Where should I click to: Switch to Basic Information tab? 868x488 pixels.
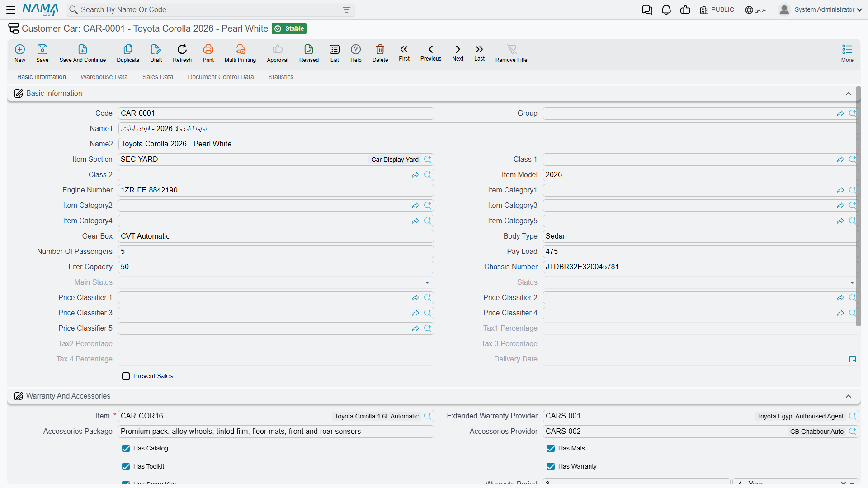pos(42,77)
